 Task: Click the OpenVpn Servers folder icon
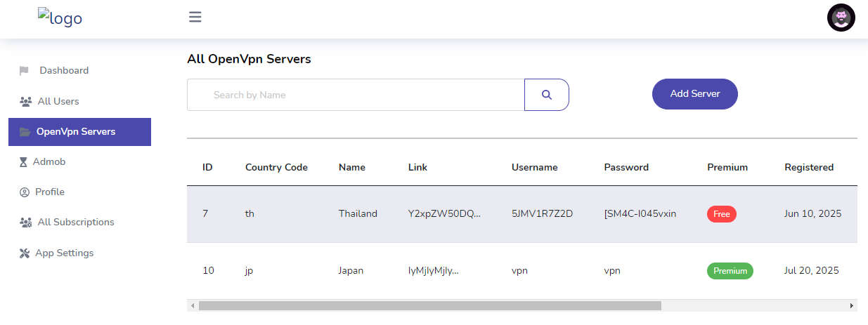pos(25,132)
